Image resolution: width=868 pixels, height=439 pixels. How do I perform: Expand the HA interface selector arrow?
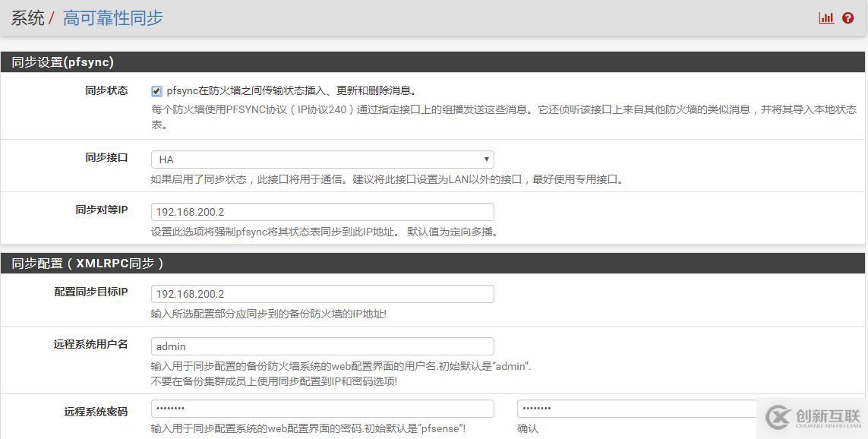[x=487, y=159]
